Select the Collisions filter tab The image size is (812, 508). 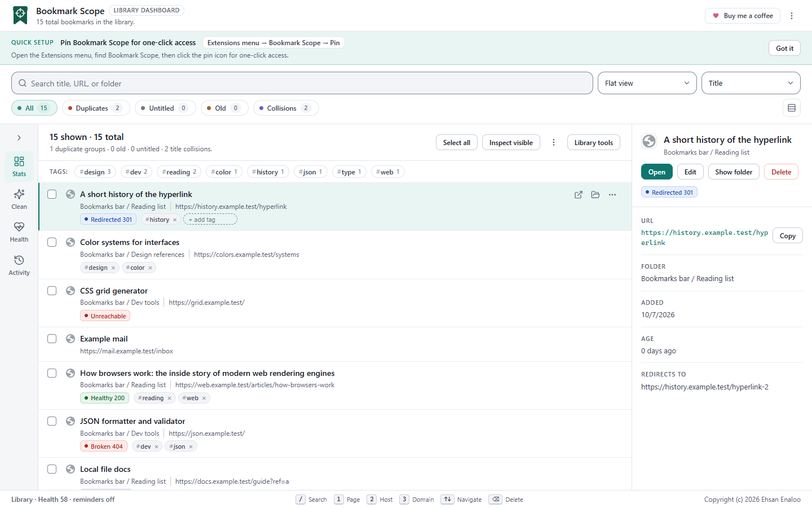coord(286,108)
